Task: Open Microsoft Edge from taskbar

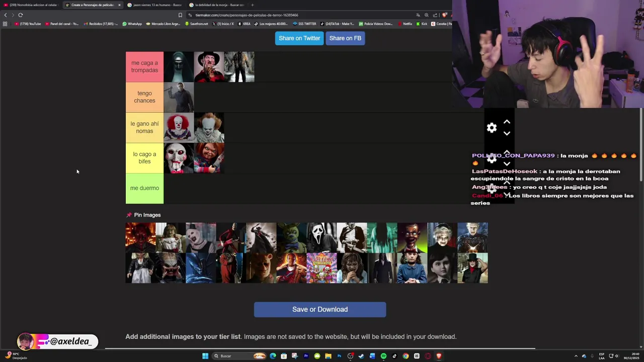Action: (x=273, y=356)
